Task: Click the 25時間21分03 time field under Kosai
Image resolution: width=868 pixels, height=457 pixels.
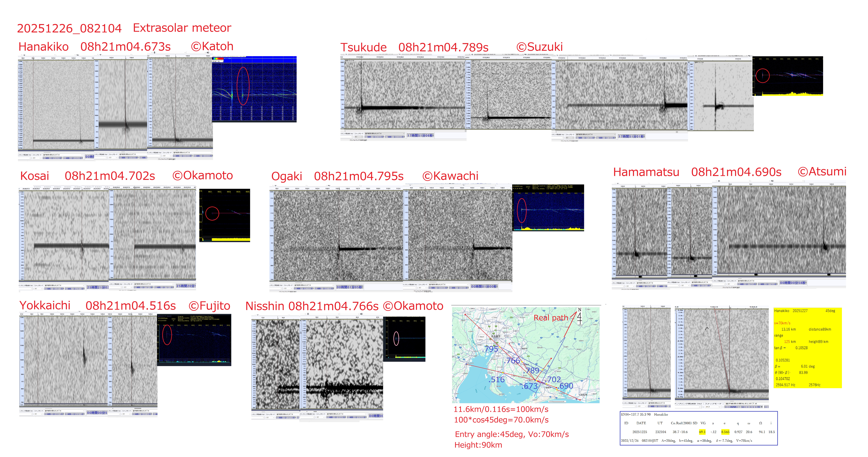Action: pyautogui.click(x=98, y=287)
